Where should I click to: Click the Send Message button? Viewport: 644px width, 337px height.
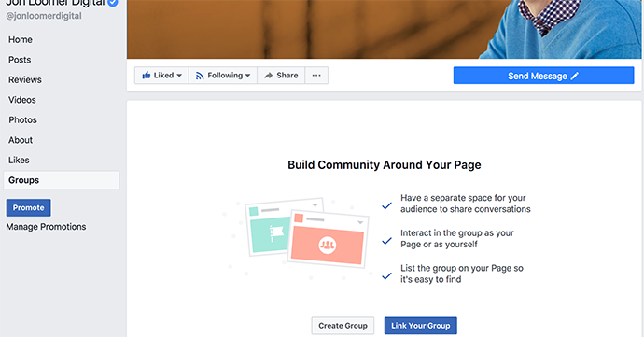(x=543, y=76)
